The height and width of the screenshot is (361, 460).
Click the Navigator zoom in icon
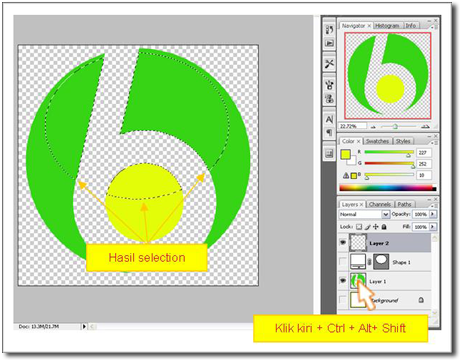tap(425, 127)
